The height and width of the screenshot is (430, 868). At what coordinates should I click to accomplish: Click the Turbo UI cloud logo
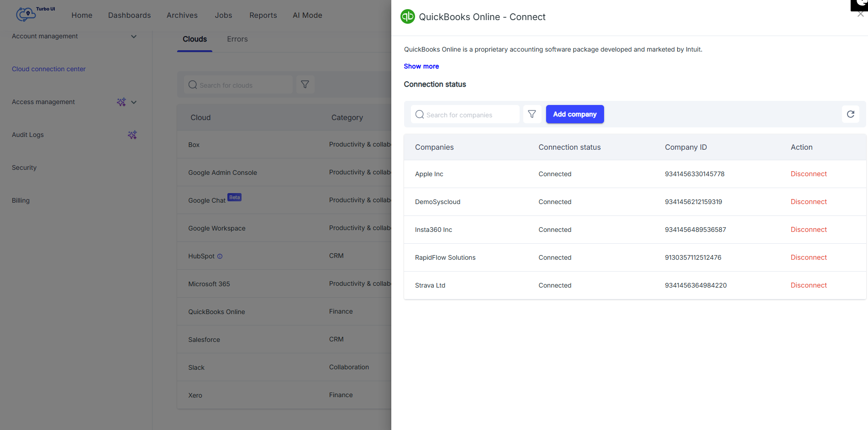[x=26, y=15]
